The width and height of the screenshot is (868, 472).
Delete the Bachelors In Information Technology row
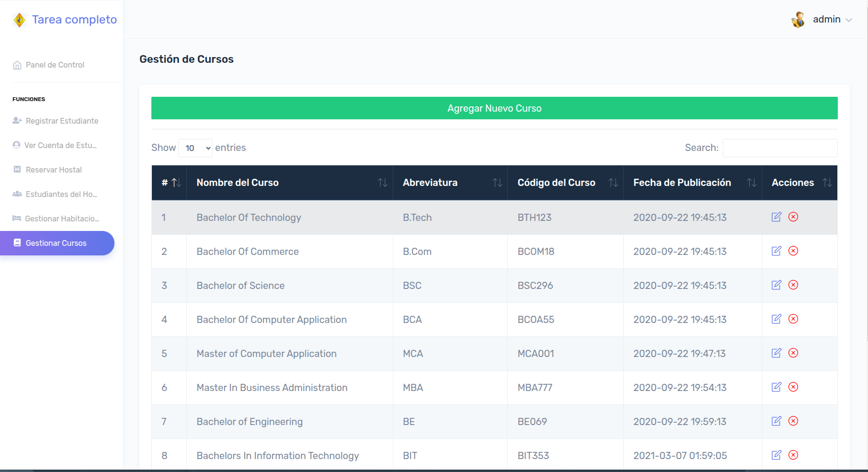pos(793,455)
